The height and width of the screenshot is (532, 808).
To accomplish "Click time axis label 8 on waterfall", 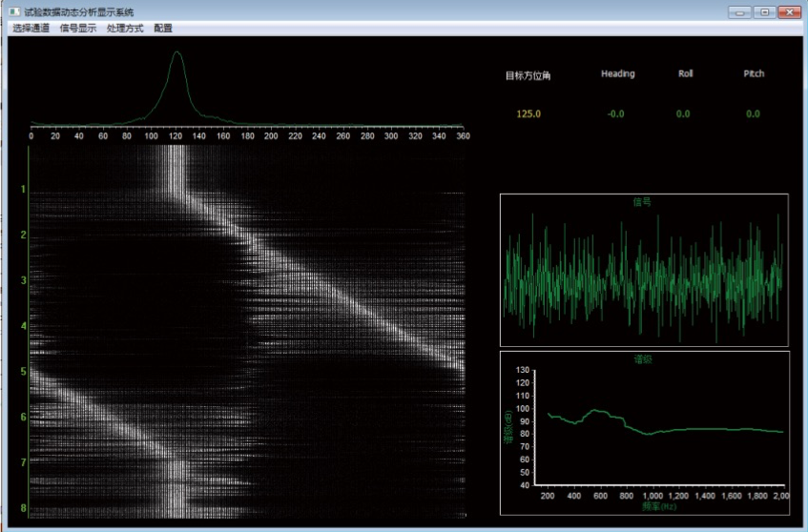I will (x=23, y=508).
